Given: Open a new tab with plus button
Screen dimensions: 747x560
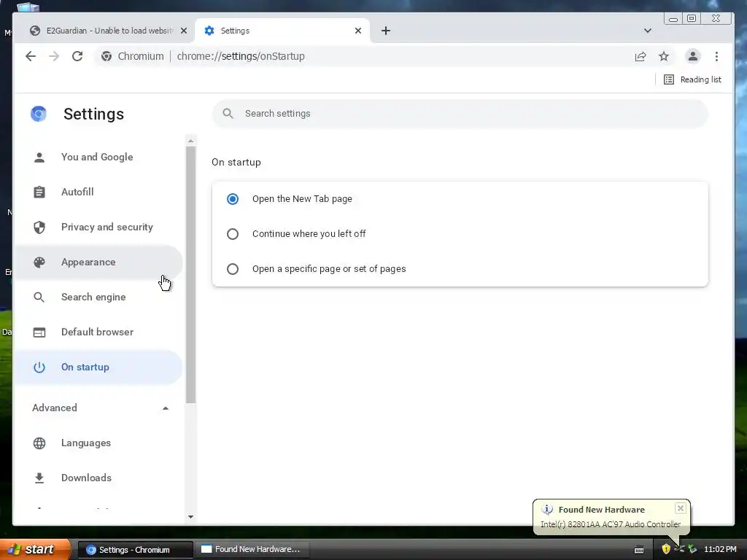Looking at the screenshot, I should pos(386,31).
